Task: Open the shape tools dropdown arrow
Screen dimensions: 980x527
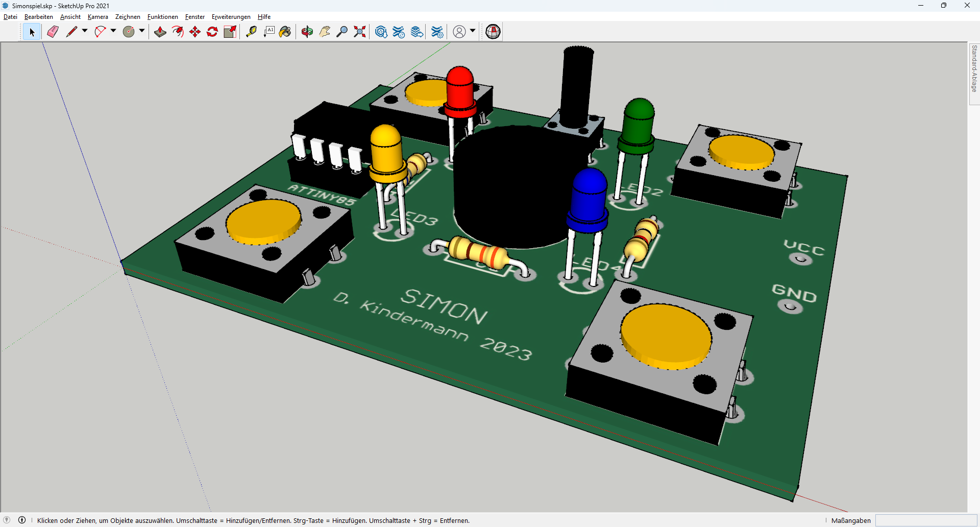Action: tap(142, 31)
